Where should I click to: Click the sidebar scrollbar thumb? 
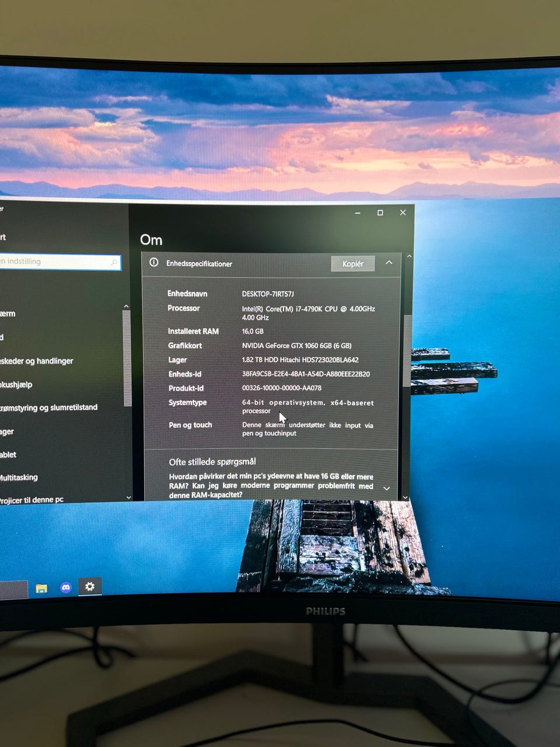[127, 357]
